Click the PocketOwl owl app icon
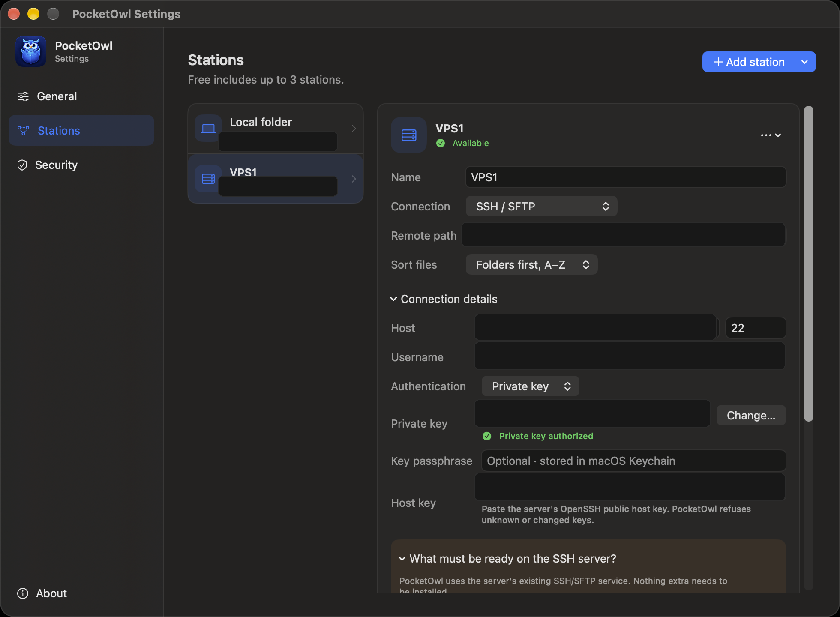840x617 pixels. 31,51
